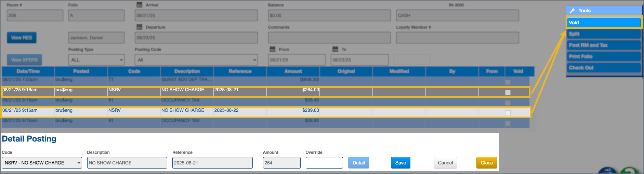Viewport: 644px width, 174px height.
Task: Open the Posting Code dropdown
Action: [196, 60]
